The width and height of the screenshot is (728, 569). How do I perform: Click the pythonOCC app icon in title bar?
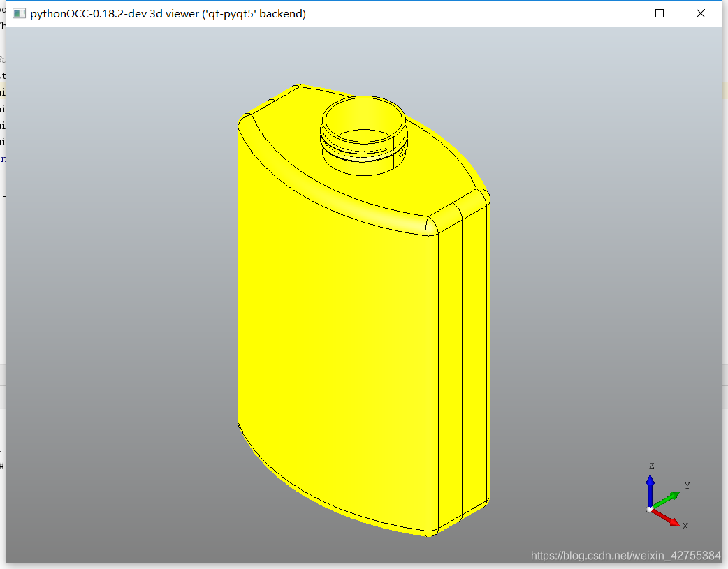point(20,14)
